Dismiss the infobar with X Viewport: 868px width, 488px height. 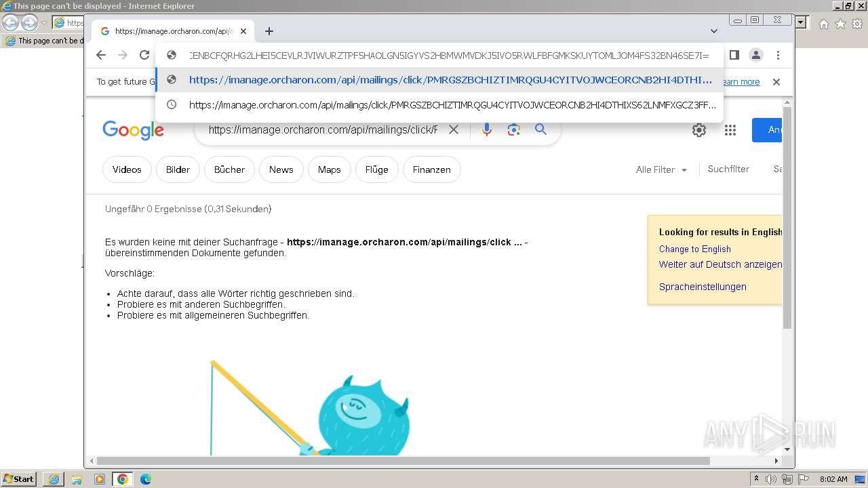pos(776,82)
